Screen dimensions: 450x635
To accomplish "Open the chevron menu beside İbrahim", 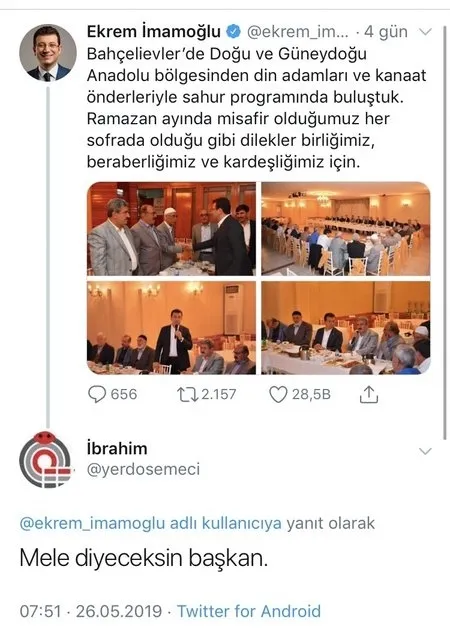I will click(425, 451).
